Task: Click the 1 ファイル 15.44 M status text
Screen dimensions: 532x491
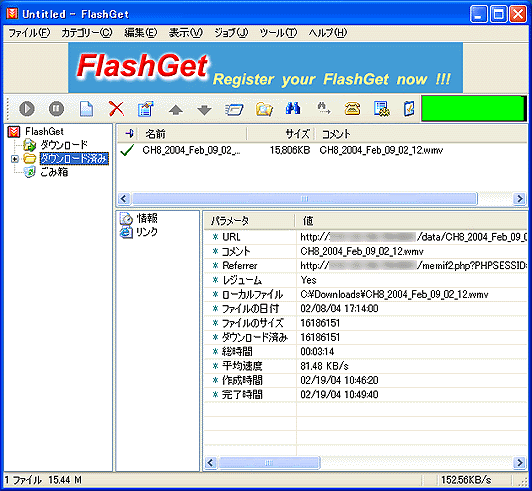Action: pyautogui.click(x=43, y=480)
